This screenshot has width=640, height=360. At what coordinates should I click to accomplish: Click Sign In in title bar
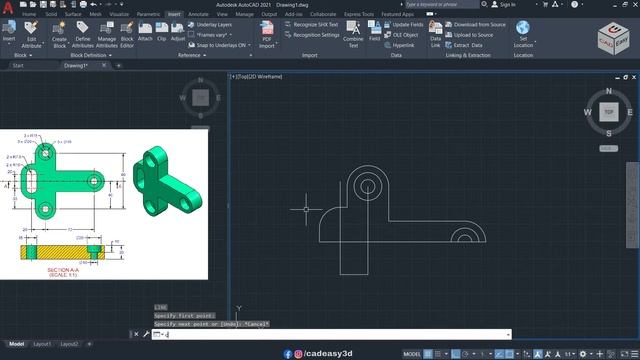point(503,4)
